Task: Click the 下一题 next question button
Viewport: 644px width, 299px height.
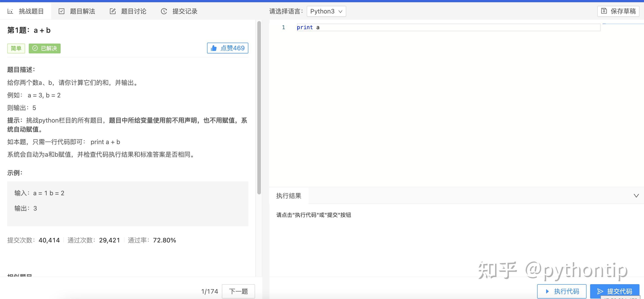Action: click(x=238, y=291)
